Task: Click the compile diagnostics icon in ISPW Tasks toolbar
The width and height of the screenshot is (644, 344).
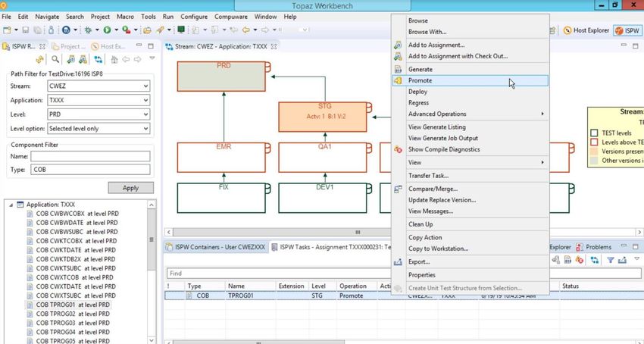Action: tap(580, 260)
